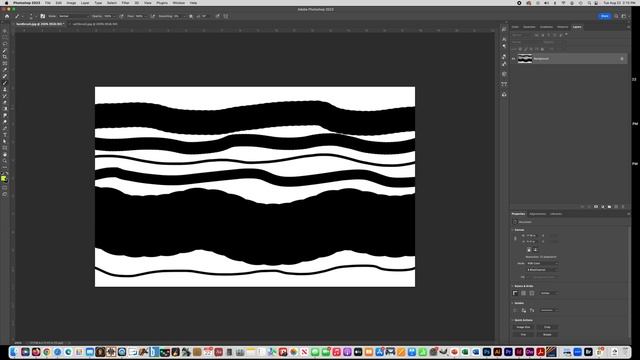
Task: Click the search icon beside Share
Action: point(616,16)
